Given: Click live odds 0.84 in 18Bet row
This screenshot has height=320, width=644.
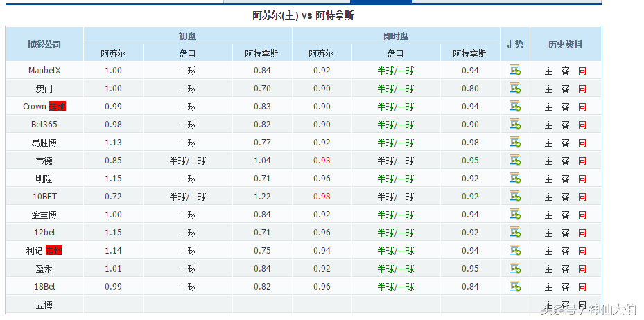Looking at the screenshot, I should pos(470,286).
